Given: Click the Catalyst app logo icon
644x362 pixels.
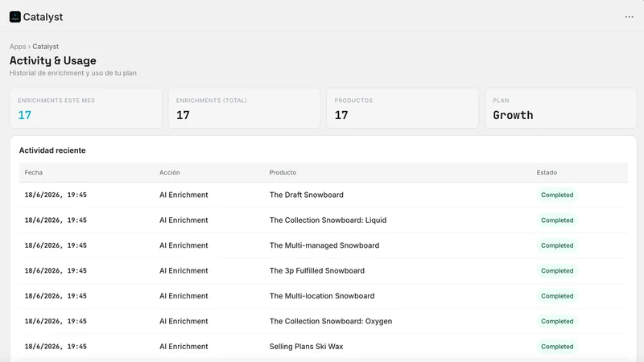Looking at the screenshot, I should tap(15, 17).
